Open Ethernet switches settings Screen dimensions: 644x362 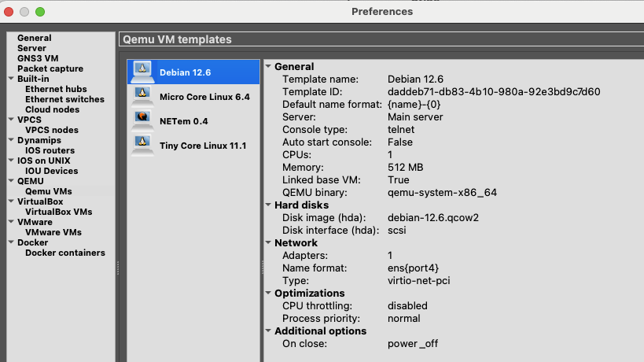pyautogui.click(x=65, y=99)
